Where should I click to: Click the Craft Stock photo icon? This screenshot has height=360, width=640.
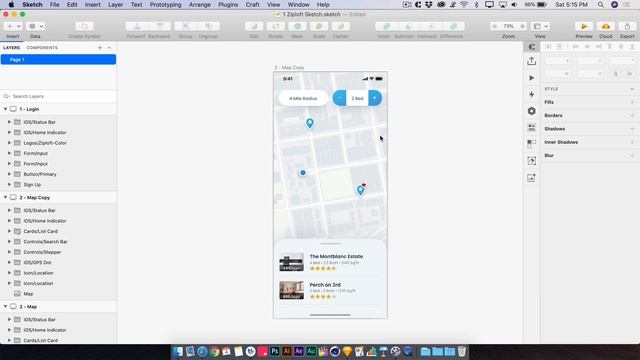tap(531, 178)
